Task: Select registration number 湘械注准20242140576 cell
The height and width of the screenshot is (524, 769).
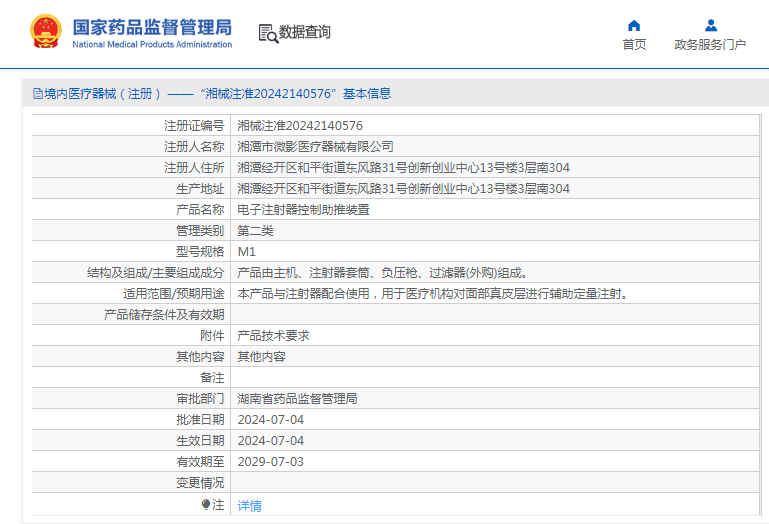Action: [x=300, y=126]
